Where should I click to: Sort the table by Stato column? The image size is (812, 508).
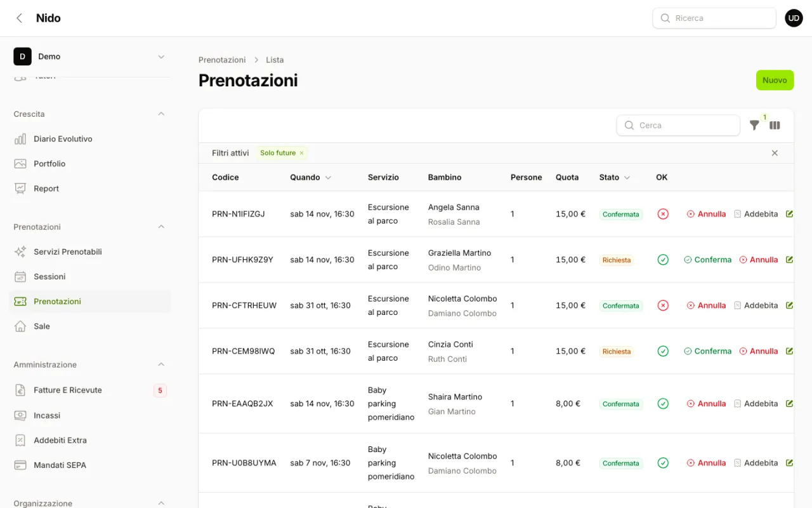[x=615, y=177]
